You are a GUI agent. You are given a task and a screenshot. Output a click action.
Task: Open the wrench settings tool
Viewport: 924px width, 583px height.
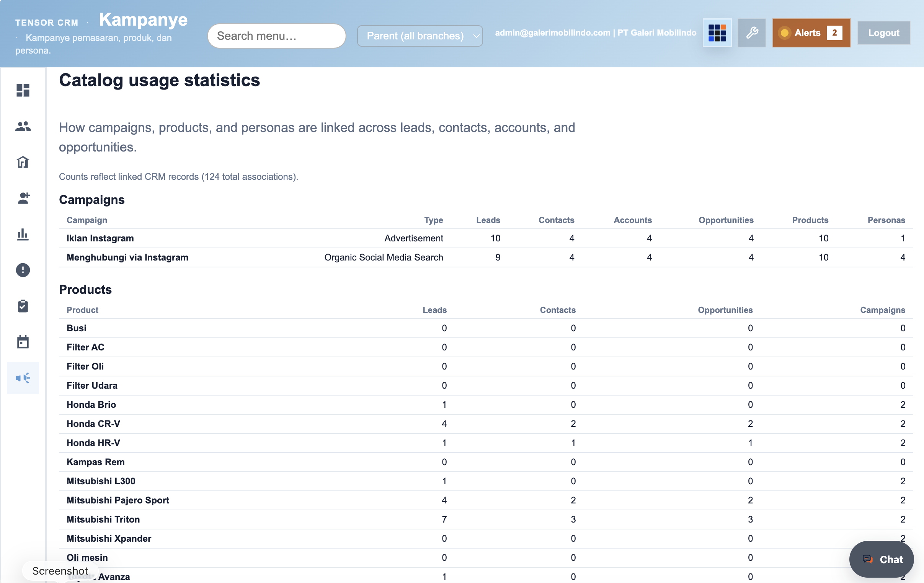(x=752, y=33)
